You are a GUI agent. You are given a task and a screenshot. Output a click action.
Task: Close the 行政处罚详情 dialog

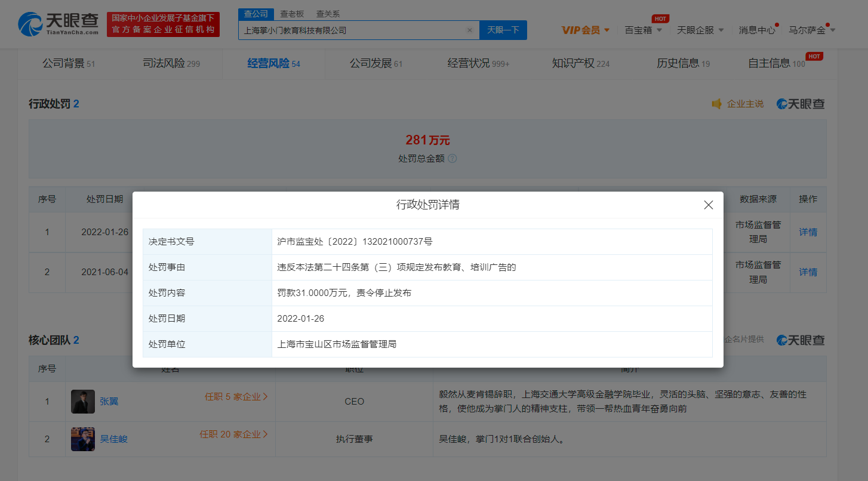[x=709, y=205]
